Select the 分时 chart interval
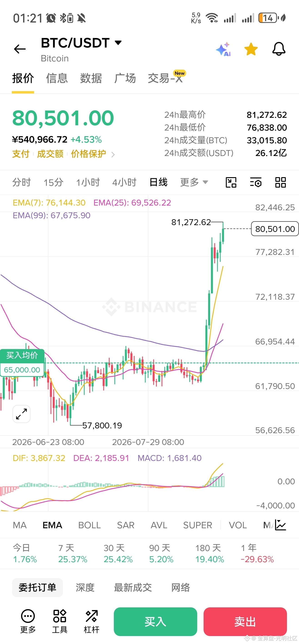299x644 pixels. point(22,182)
